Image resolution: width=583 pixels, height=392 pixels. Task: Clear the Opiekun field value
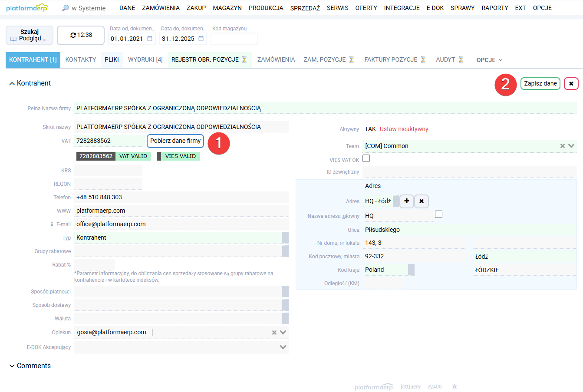274,333
